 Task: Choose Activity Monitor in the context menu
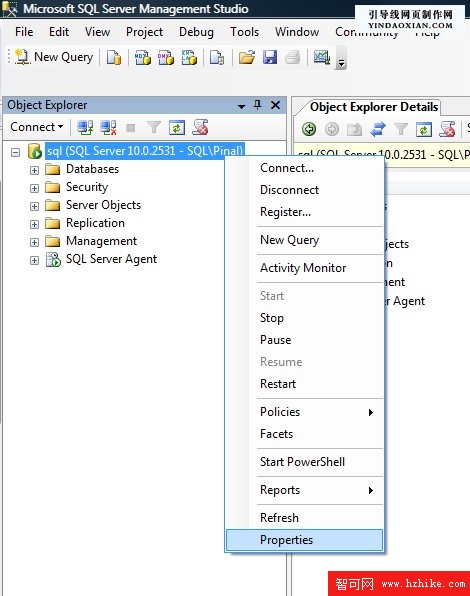(304, 268)
